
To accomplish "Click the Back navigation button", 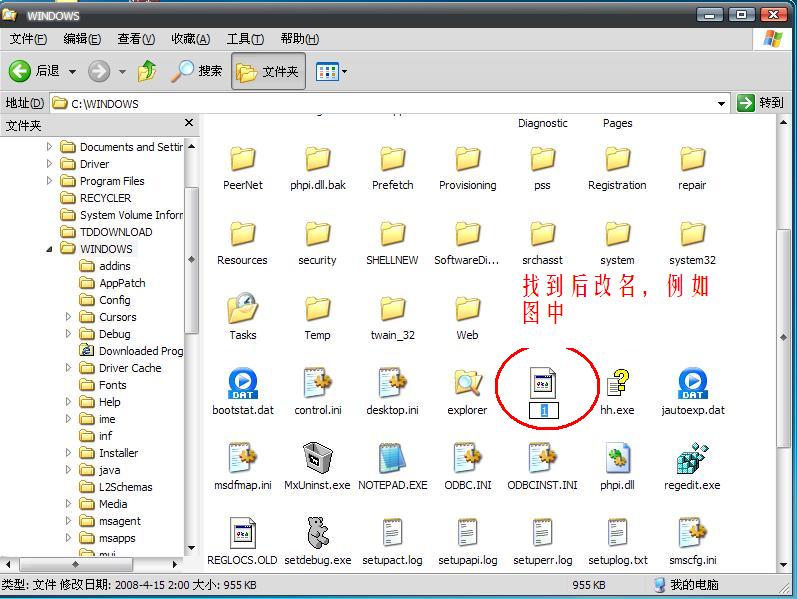I will [x=34, y=71].
